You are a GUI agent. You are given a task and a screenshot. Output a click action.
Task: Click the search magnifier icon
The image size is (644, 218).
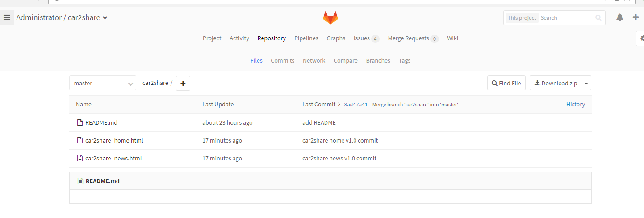click(598, 18)
